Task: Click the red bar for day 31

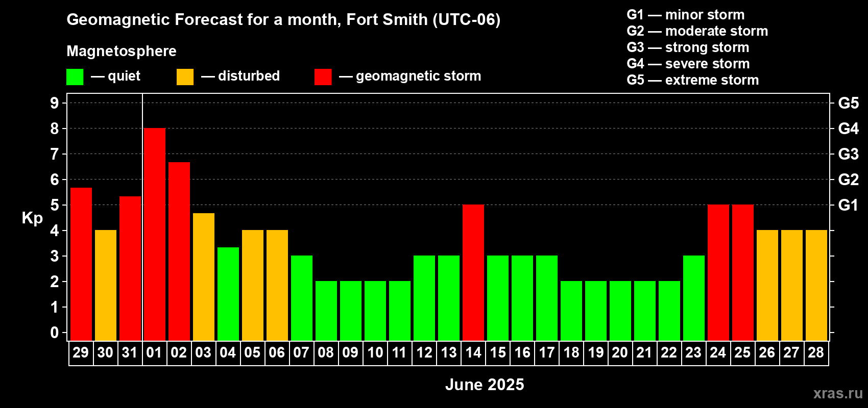Action: (130, 269)
